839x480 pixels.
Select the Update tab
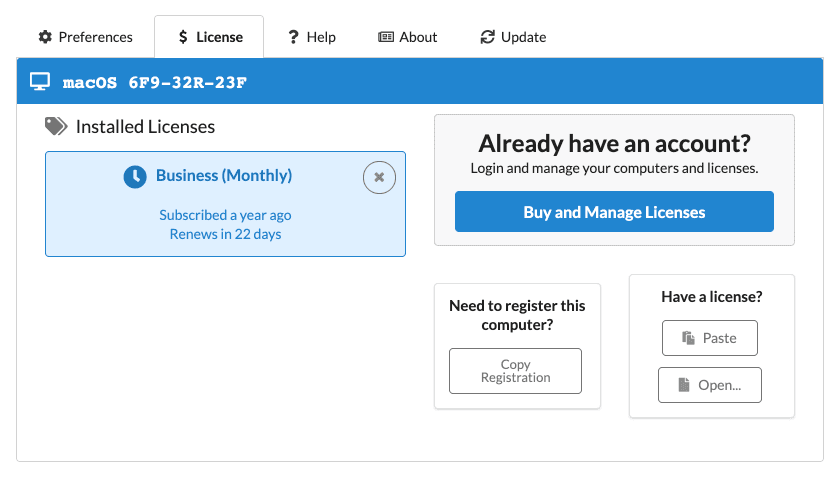pyautogui.click(x=513, y=37)
